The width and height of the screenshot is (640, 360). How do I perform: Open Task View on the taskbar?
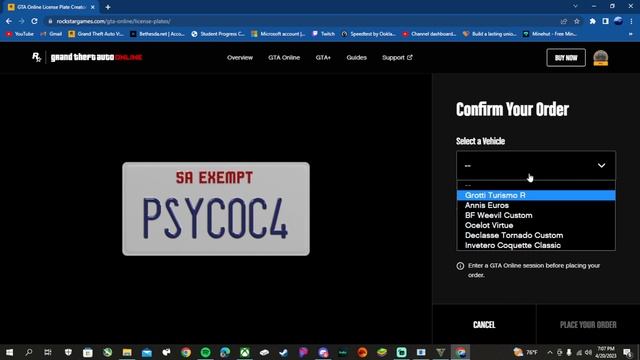click(48, 352)
